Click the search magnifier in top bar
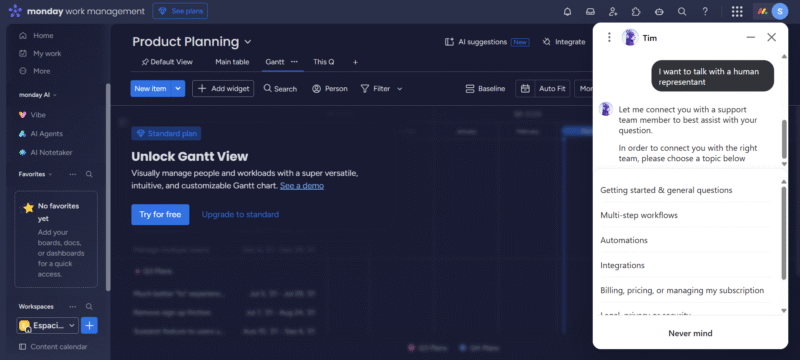This screenshot has height=360, width=800. 682,11
